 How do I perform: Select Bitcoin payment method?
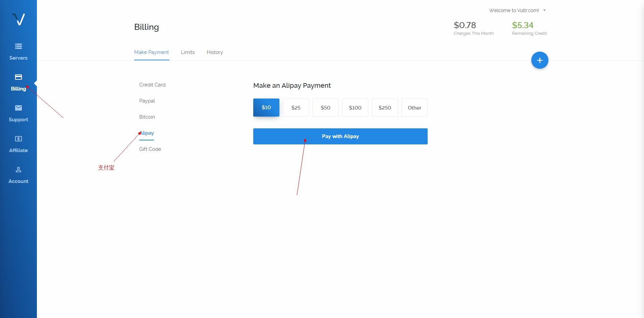click(147, 117)
